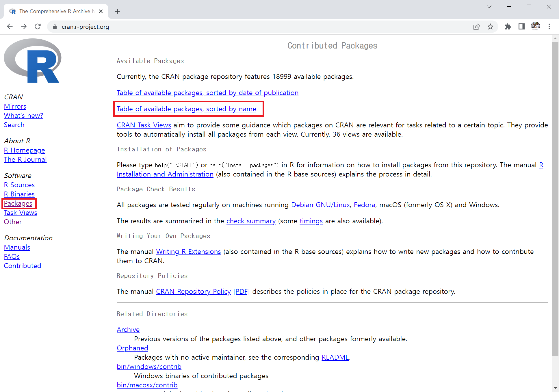Image resolution: width=559 pixels, height=392 pixels.
Task: Open R Installation and Administration manual
Action: 165,174
